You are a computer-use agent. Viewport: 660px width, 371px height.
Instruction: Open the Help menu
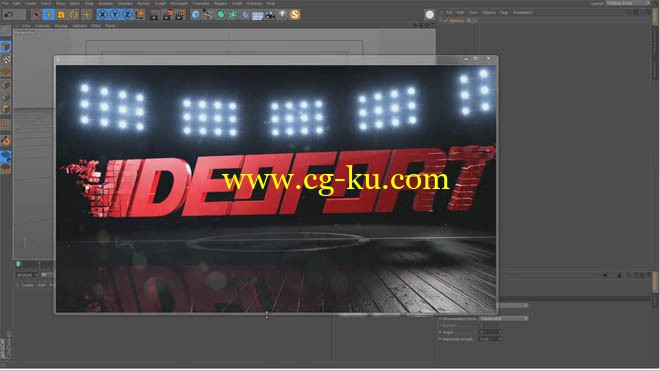click(271, 3)
